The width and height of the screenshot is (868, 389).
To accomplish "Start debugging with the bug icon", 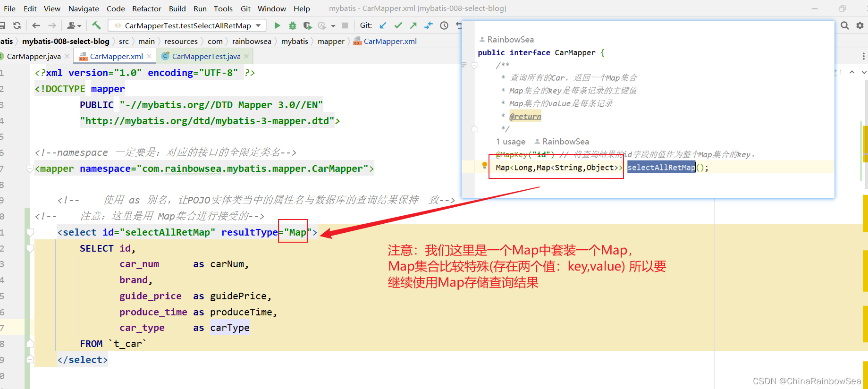I will pyautogui.click(x=293, y=25).
